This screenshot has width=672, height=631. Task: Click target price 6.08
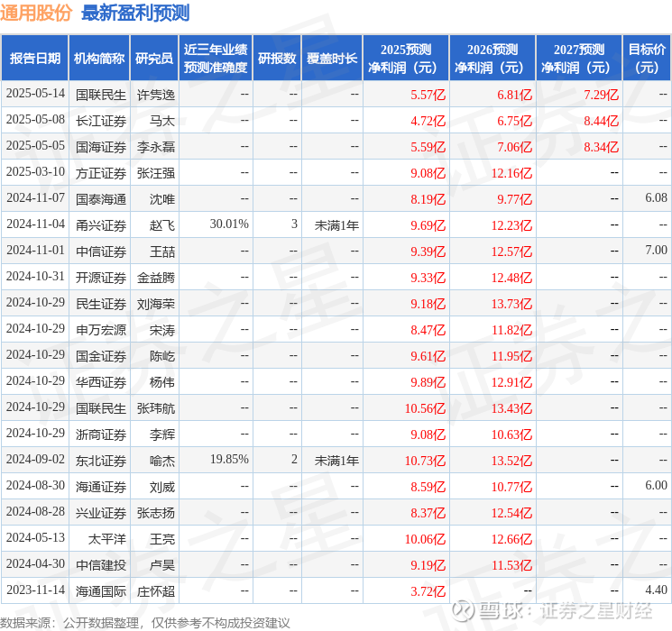click(656, 198)
